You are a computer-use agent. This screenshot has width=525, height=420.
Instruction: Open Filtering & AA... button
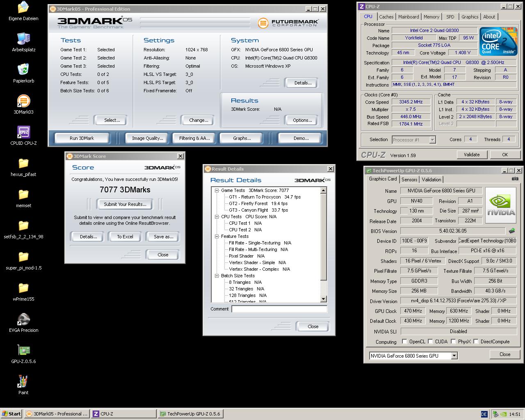click(x=194, y=138)
